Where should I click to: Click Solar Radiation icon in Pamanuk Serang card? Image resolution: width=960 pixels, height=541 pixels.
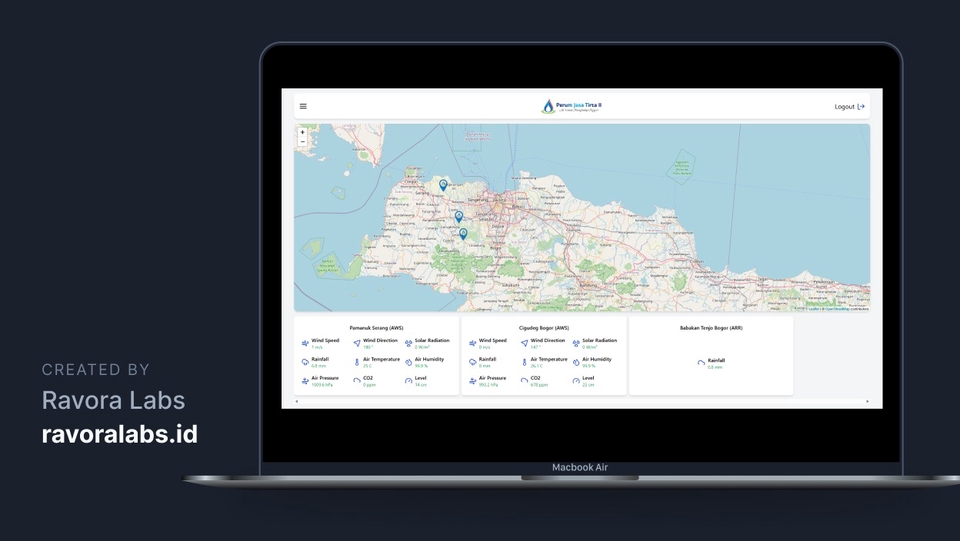pyautogui.click(x=408, y=344)
